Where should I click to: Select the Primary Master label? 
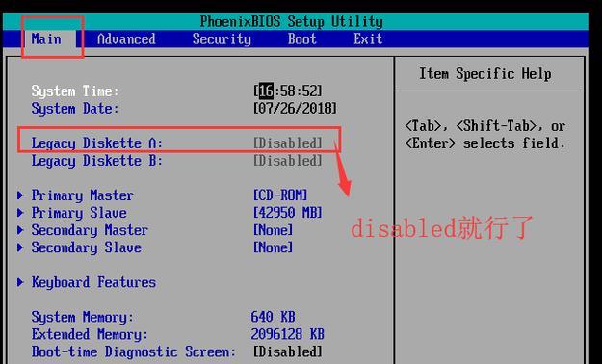coord(82,195)
